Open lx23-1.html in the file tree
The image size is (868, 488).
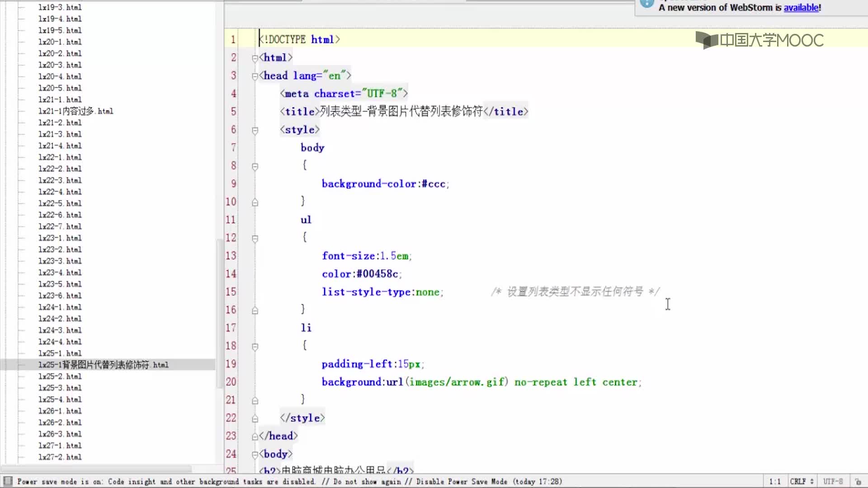(x=60, y=238)
